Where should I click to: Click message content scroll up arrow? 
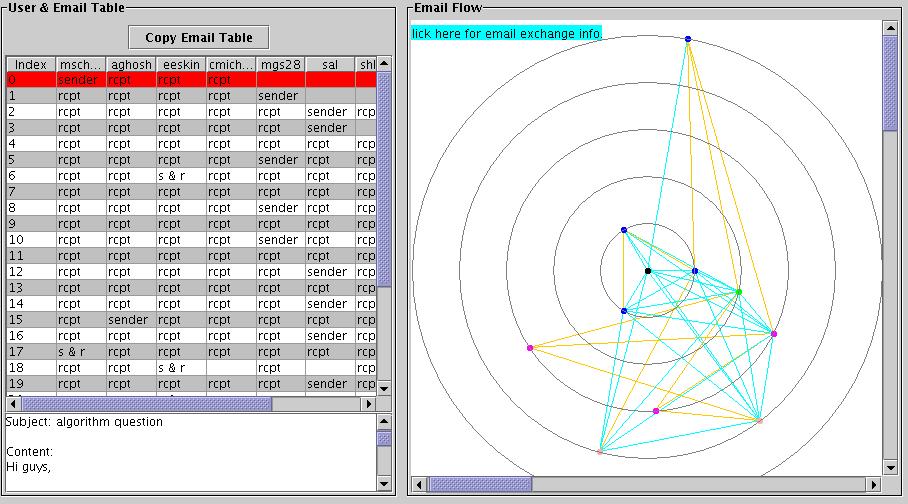point(384,421)
